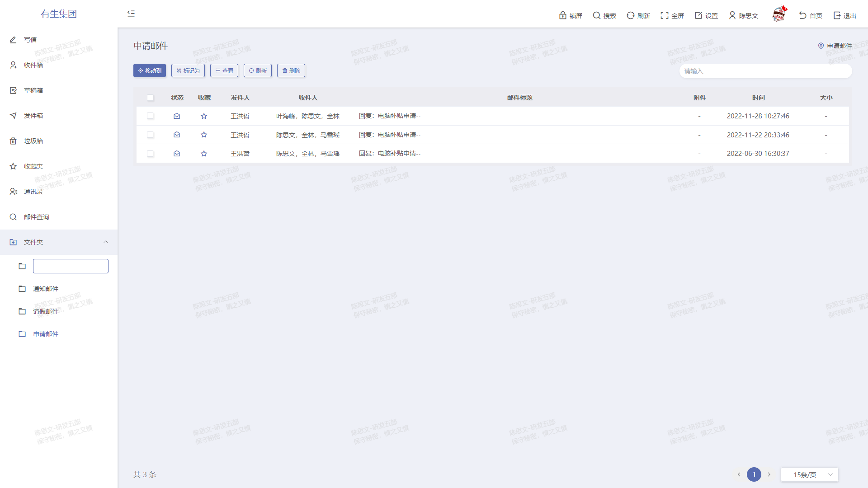Click the fullscreen icon in the top bar

(x=664, y=15)
